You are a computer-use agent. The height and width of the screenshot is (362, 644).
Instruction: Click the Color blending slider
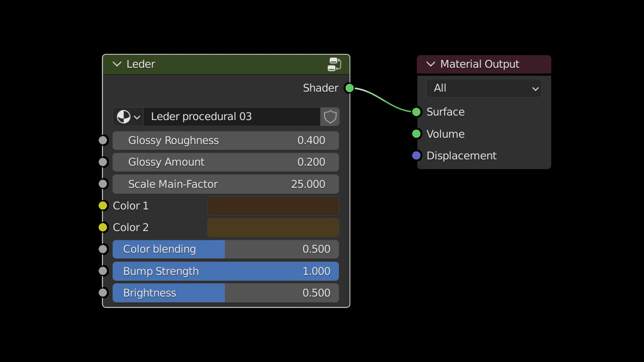tap(225, 249)
